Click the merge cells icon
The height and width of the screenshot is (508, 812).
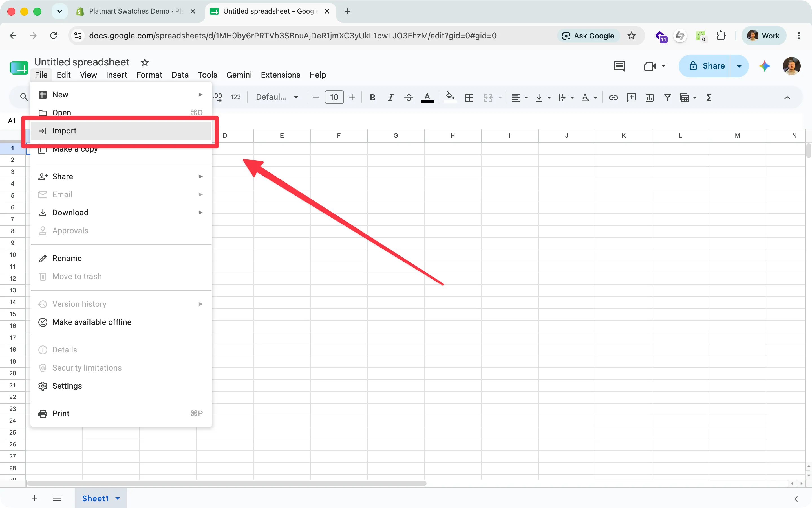point(488,97)
